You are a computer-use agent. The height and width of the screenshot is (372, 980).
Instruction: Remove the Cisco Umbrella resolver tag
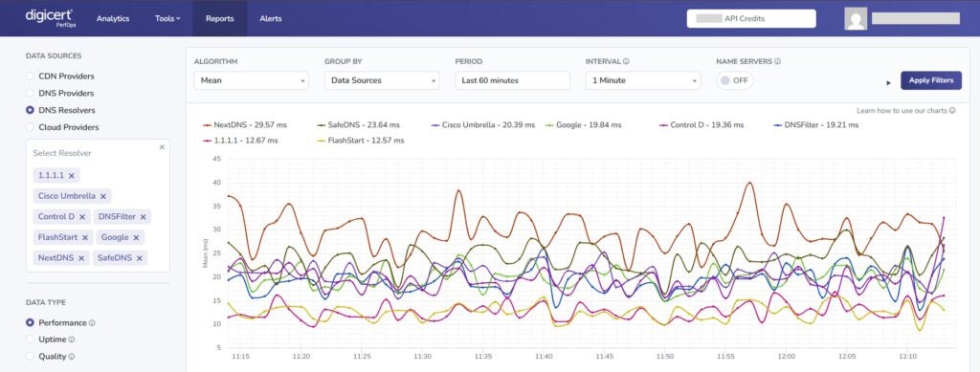coord(103,197)
